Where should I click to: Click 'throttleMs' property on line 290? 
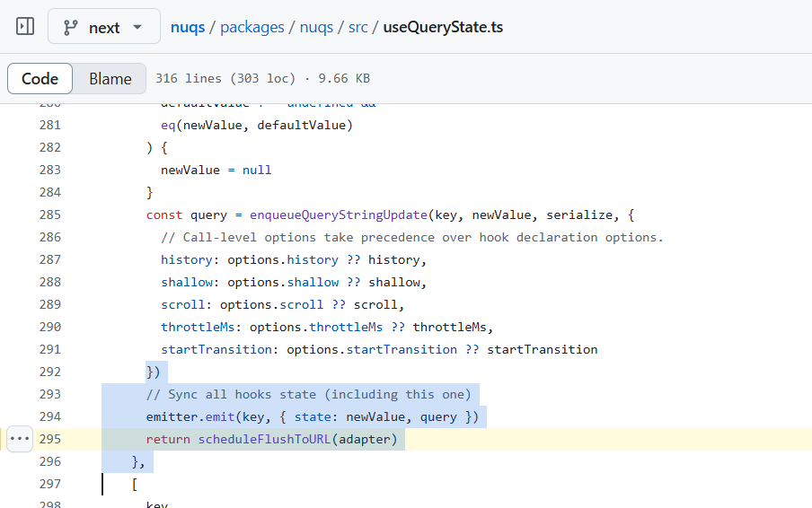[x=198, y=327]
